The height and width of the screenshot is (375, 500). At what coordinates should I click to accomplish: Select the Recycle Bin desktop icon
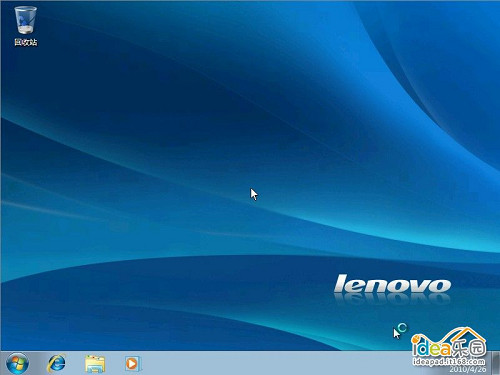(x=26, y=26)
